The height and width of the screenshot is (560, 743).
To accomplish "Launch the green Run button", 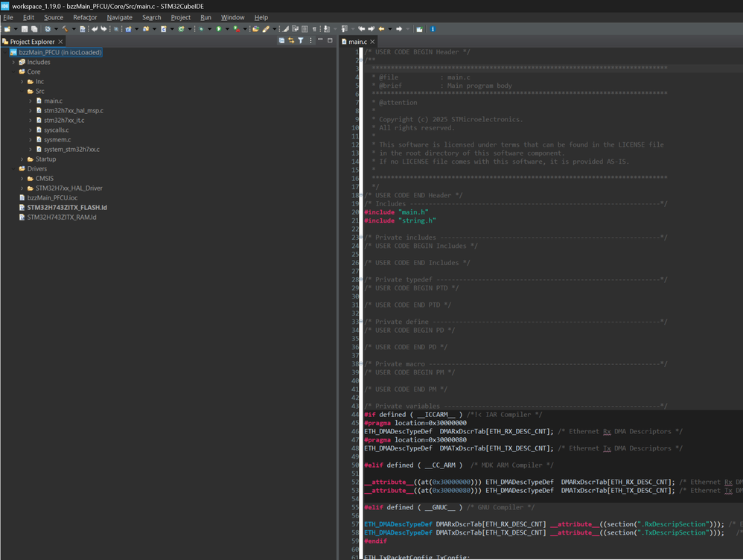I will tap(218, 29).
